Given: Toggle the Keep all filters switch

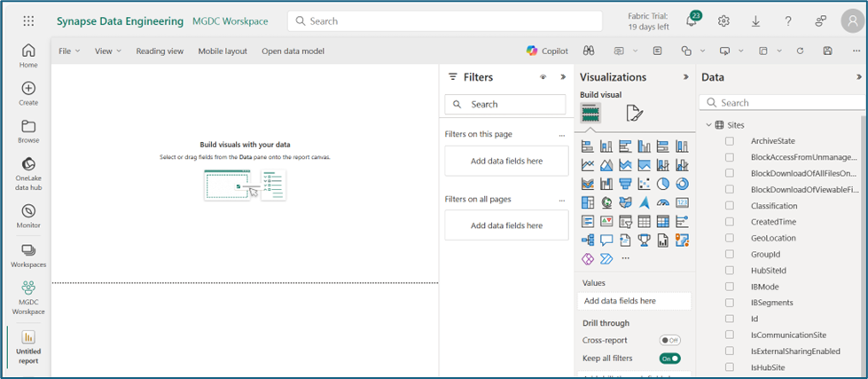Looking at the screenshot, I should point(669,359).
